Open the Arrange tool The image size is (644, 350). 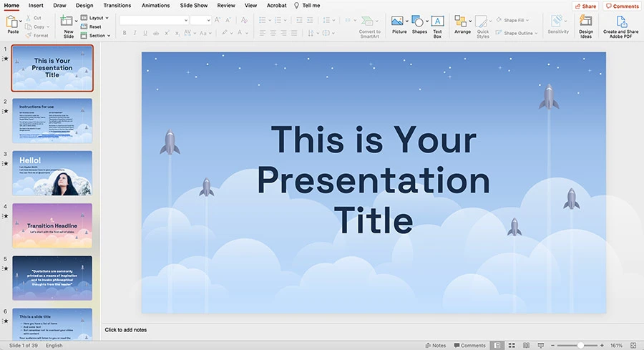[462, 22]
